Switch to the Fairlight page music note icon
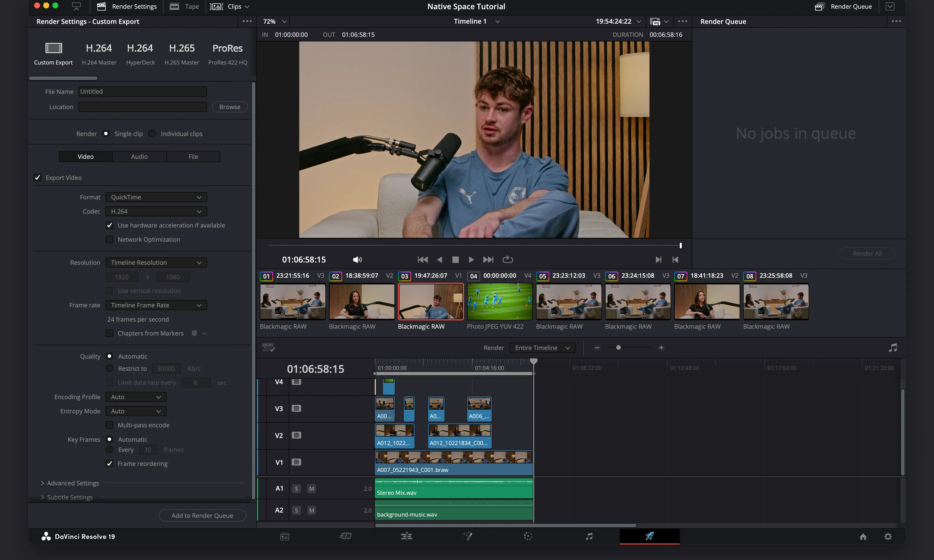The width and height of the screenshot is (934, 560). (x=589, y=536)
